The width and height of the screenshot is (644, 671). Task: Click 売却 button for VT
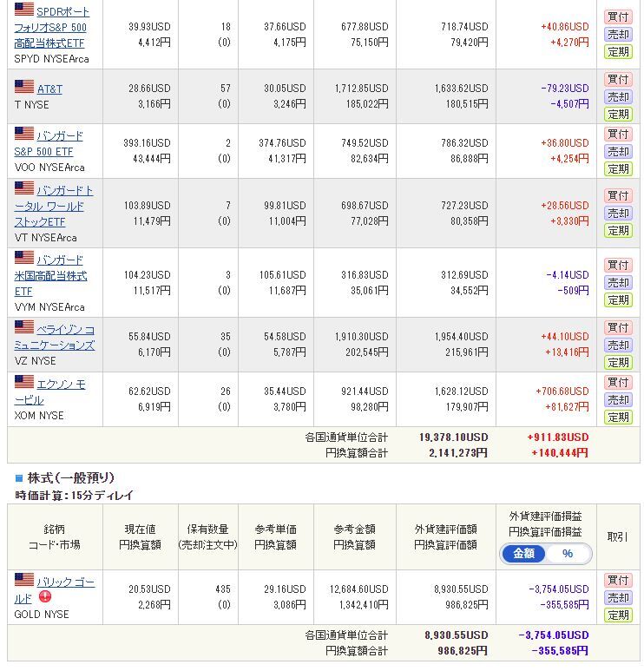618,214
